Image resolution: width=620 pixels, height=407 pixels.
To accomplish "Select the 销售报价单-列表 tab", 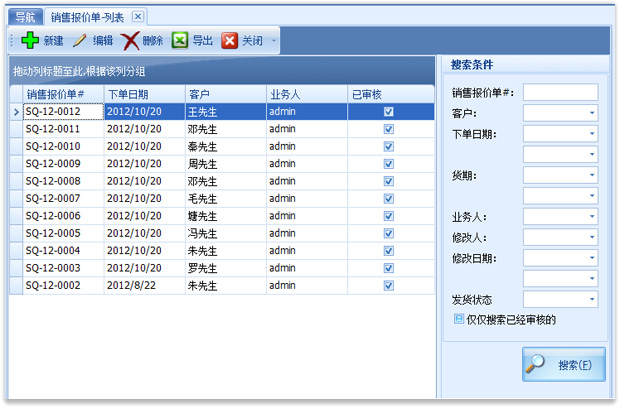I will [88, 16].
